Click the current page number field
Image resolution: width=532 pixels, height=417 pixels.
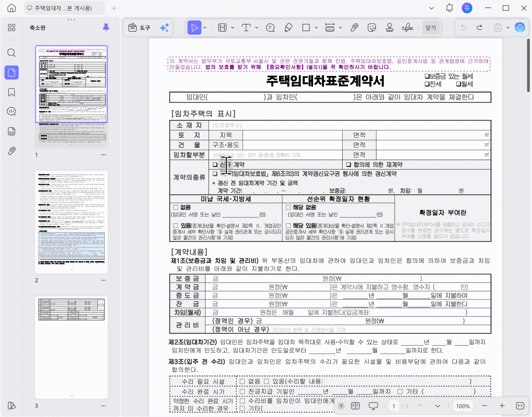(394, 406)
